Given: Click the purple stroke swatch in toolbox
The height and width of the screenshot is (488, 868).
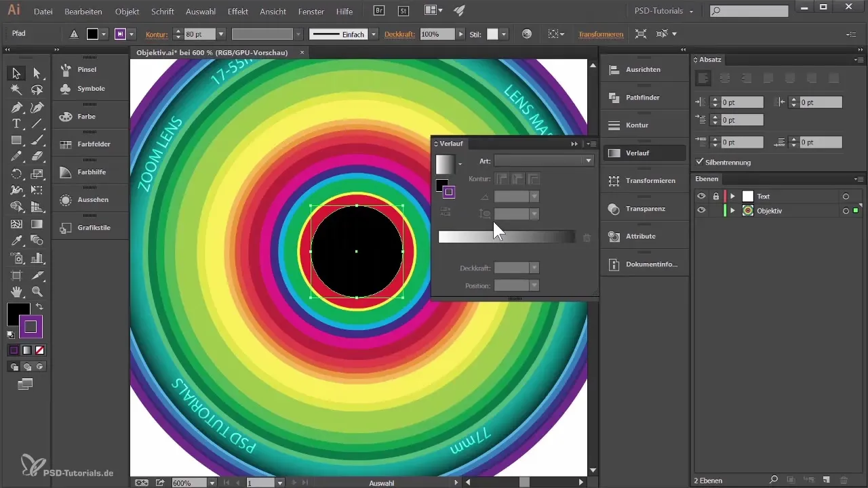Looking at the screenshot, I should (x=31, y=327).
